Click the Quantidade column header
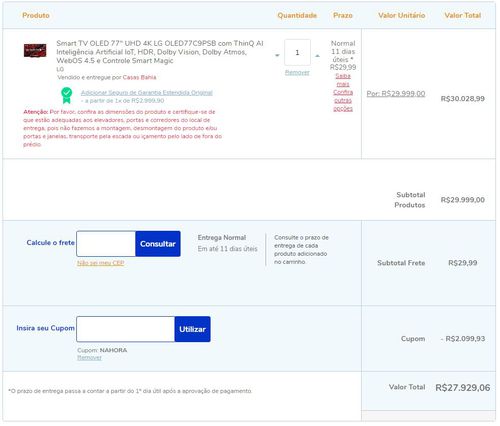Viewport: 500px width, 426px height. [x=297, y=15]
